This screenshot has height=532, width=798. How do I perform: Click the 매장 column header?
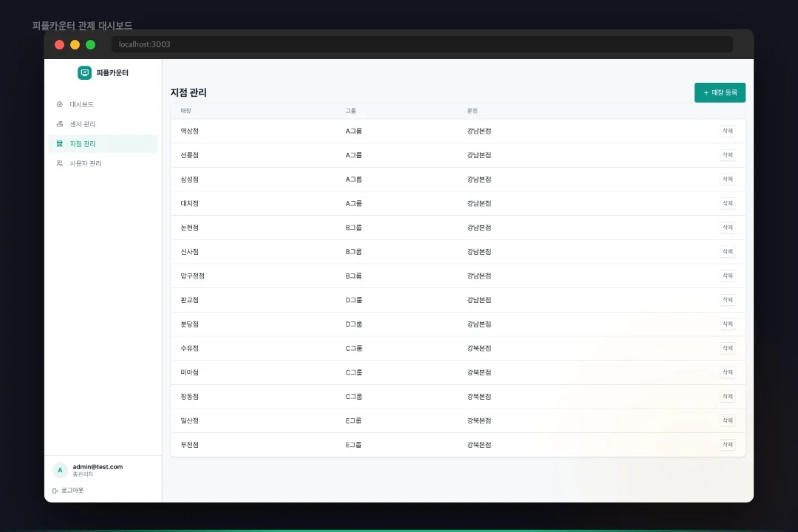tap(185, 111)
